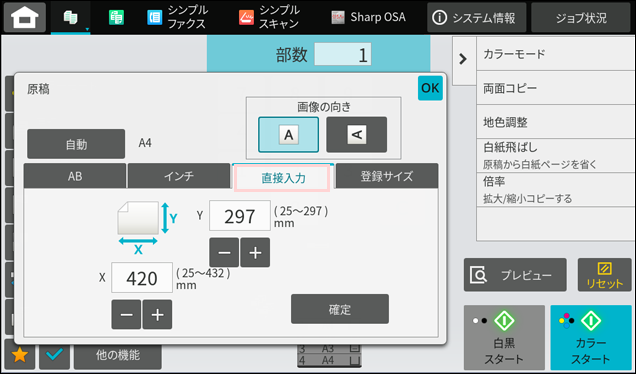Switch to the AB size tab
Screen dimensions: 636x374
click(75, 176)
